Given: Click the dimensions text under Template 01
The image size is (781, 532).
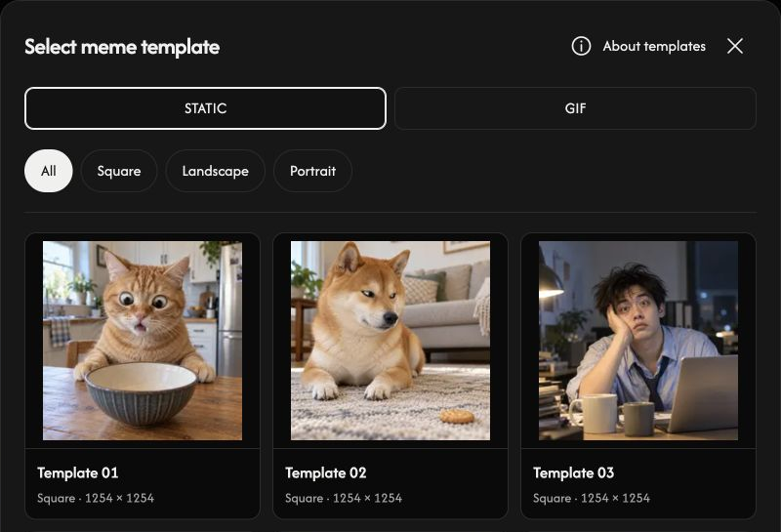Looking at the screenshot, I should 96,498.
